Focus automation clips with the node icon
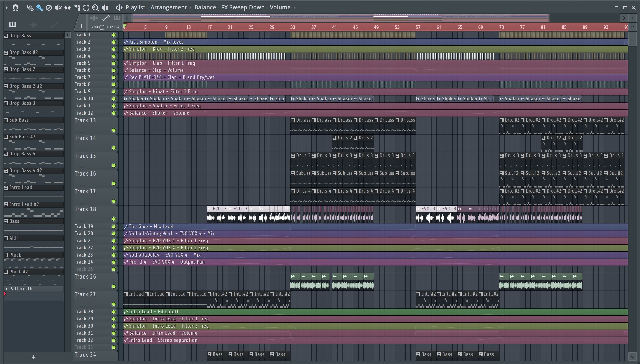The width and height of the screenshot is (640, 364). [x=106, y=18]
